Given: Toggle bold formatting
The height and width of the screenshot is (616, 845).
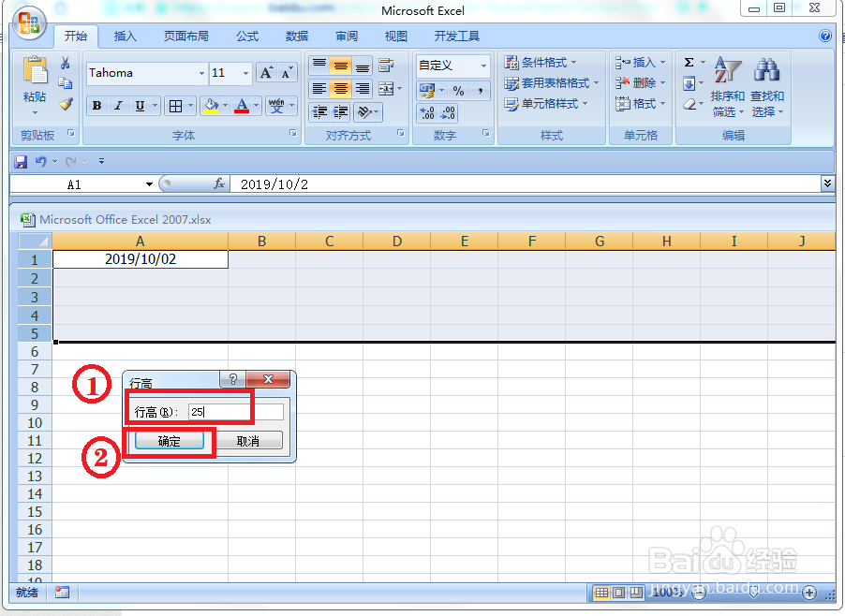Looking at the screenshot, I should (97, 106).
